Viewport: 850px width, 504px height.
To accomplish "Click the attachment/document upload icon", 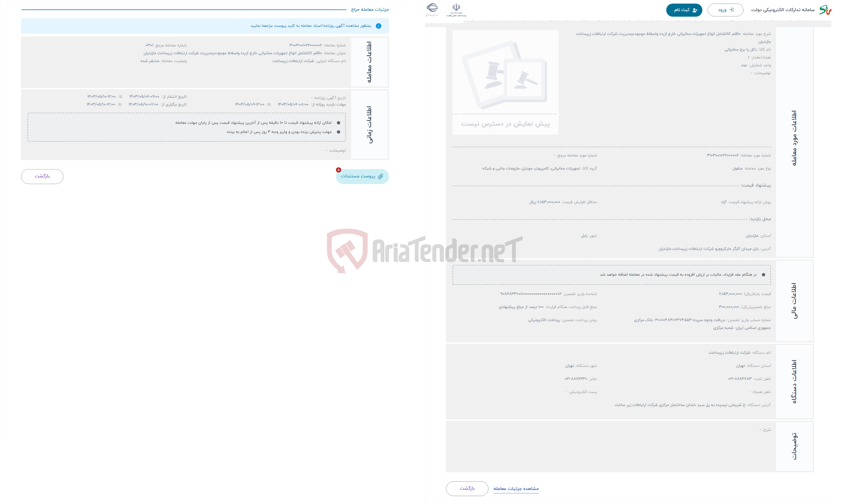I will [379, 176].
